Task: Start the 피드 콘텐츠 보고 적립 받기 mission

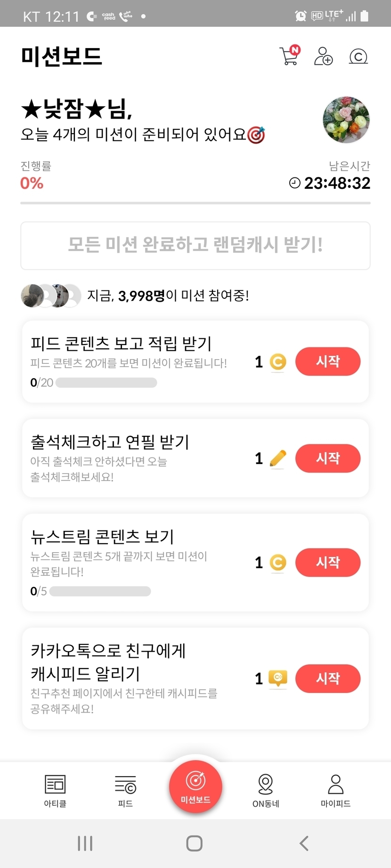Action: pyautogui.click(x=328, y=362)
